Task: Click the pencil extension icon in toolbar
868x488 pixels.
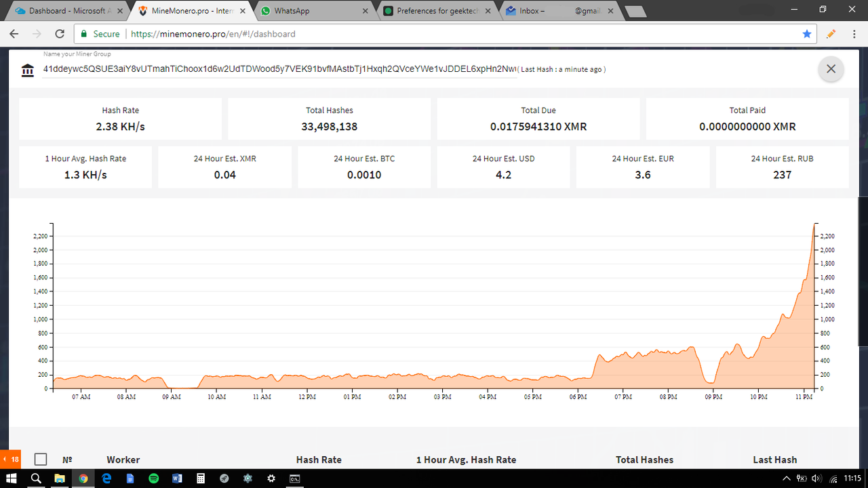Action: point(831,33)
